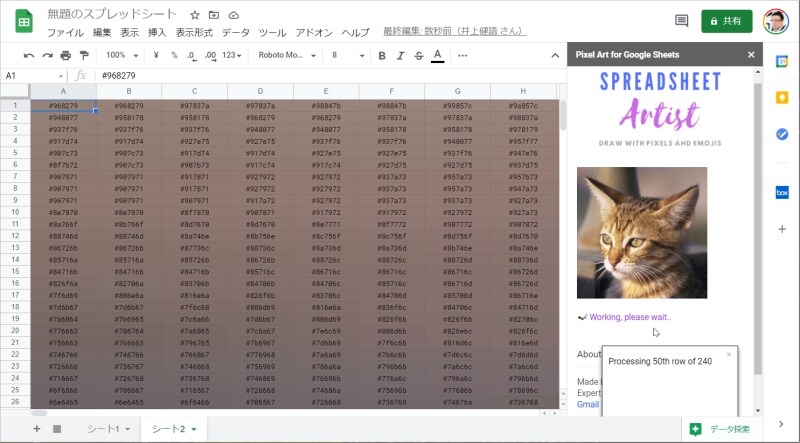Select column D header

point(260,91)
